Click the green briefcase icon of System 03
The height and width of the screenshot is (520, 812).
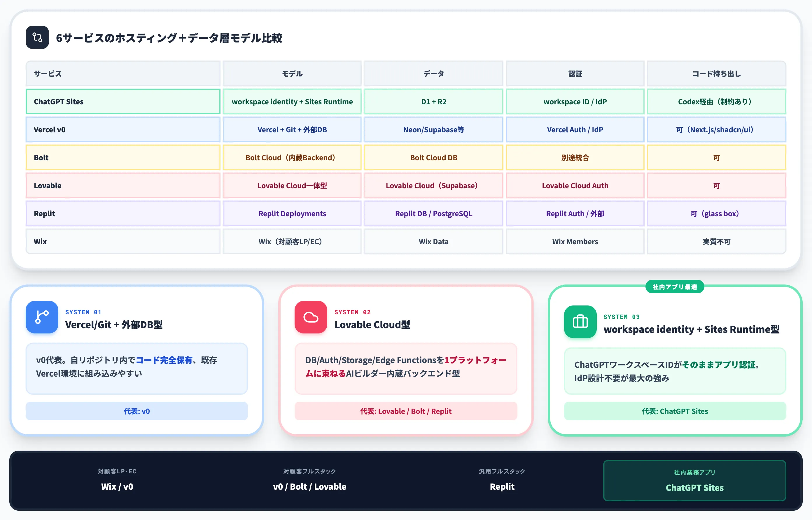[580, 322]
